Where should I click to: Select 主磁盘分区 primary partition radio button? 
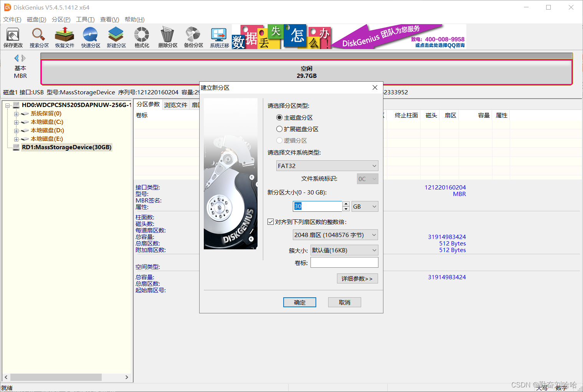point(279,117)
